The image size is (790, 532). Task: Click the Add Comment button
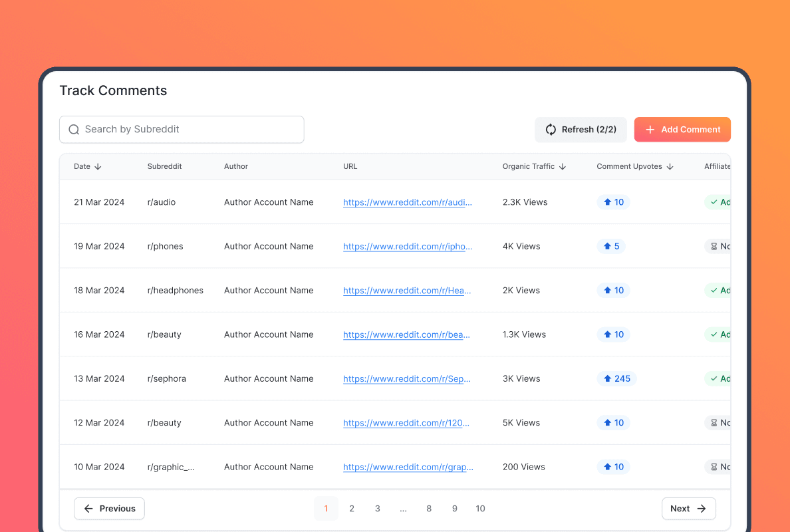coord(682,130)
